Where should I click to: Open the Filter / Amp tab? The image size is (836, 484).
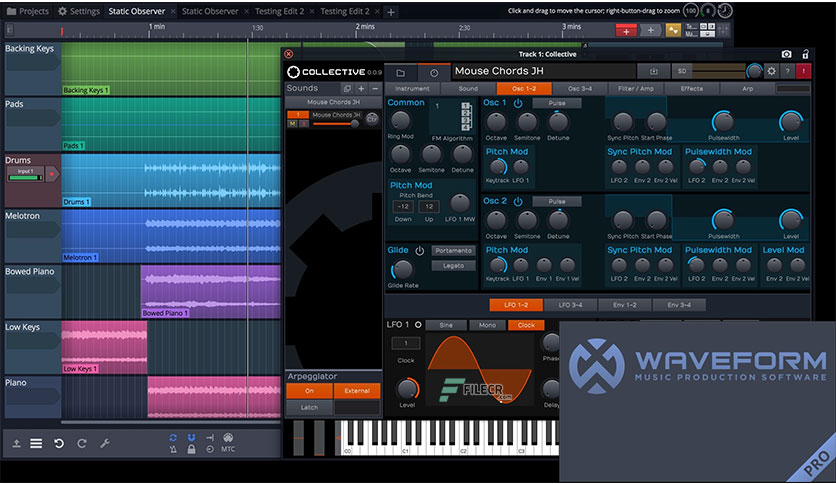pos(636,88)
